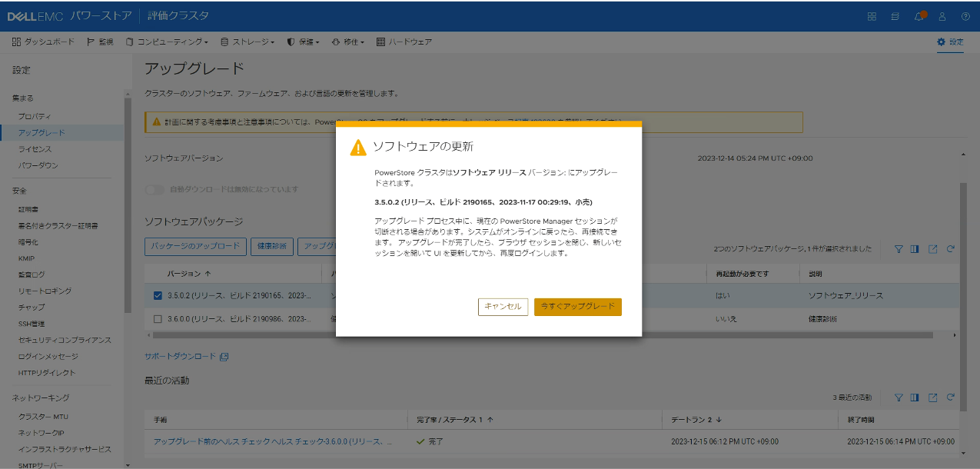
Task: Open the help question mark icon
Action: point(965,16)
